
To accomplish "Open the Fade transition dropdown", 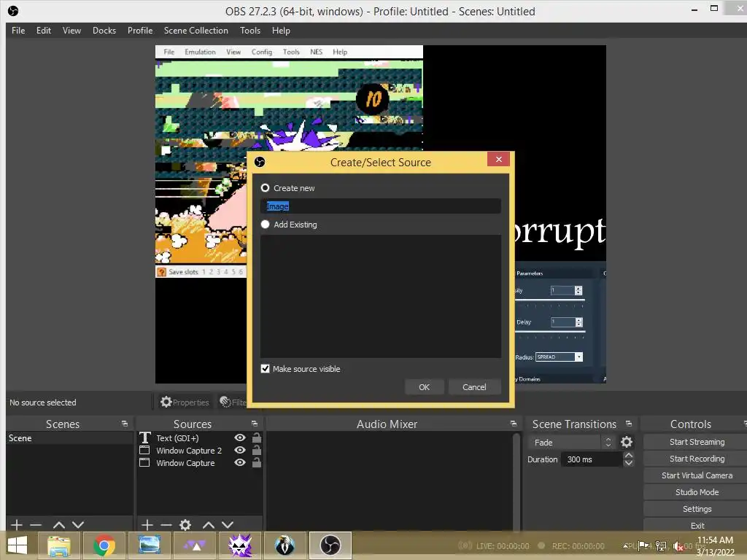I will click(572, 443).
